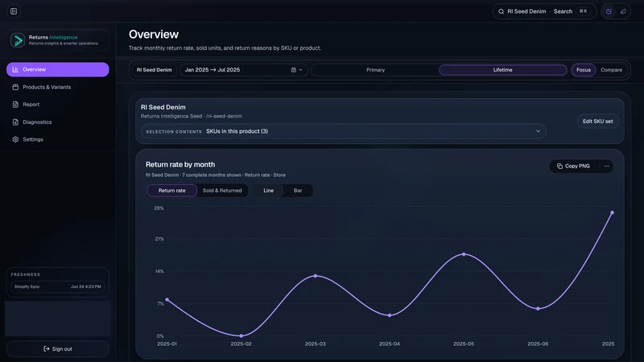
Task: Click the Returns Intelligence logo icon
Action: [x=18, y=40]
